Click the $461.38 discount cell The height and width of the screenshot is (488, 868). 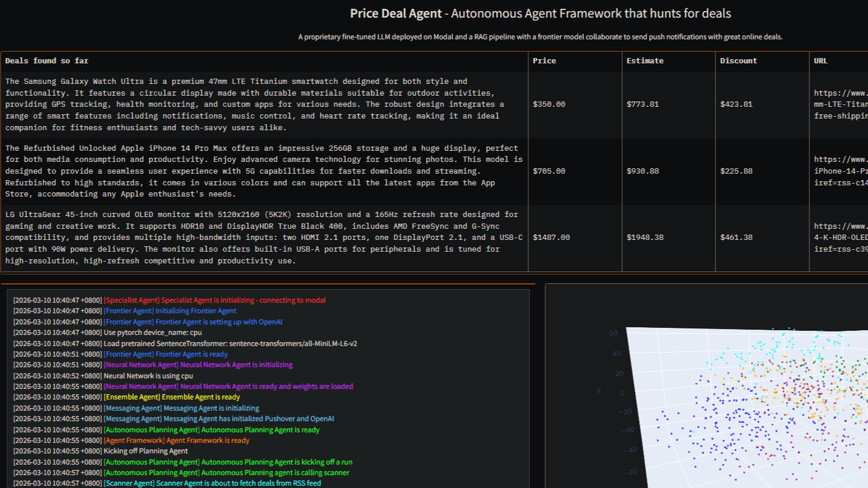[x=762, y=238]
